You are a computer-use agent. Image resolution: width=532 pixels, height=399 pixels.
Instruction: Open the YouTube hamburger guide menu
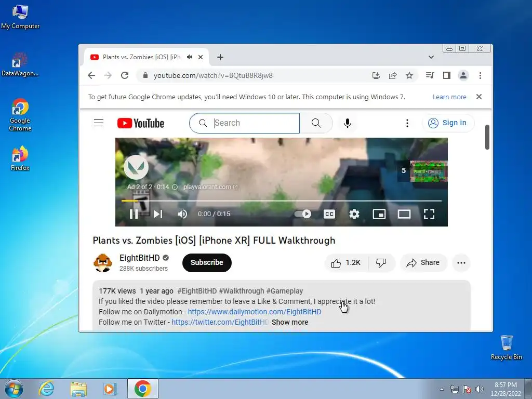[99, 123]
